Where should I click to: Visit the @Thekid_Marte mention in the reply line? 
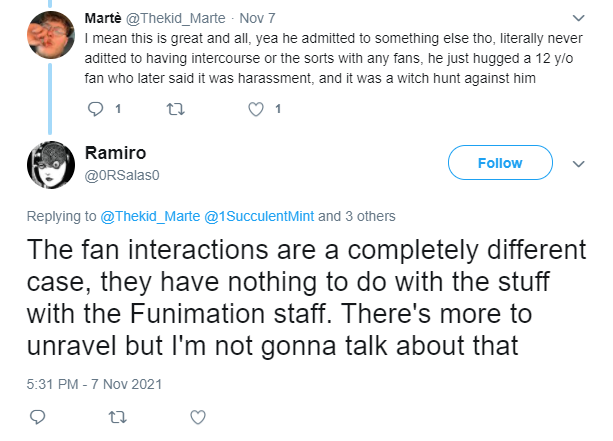point(150,216)
